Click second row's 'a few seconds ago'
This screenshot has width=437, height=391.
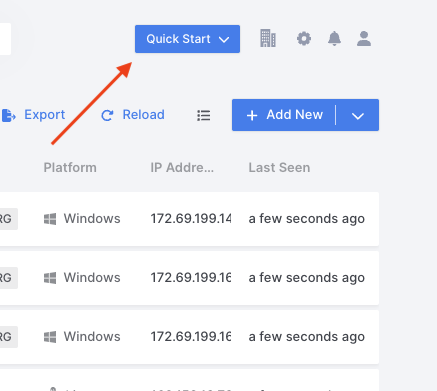[x=307, y=278]
